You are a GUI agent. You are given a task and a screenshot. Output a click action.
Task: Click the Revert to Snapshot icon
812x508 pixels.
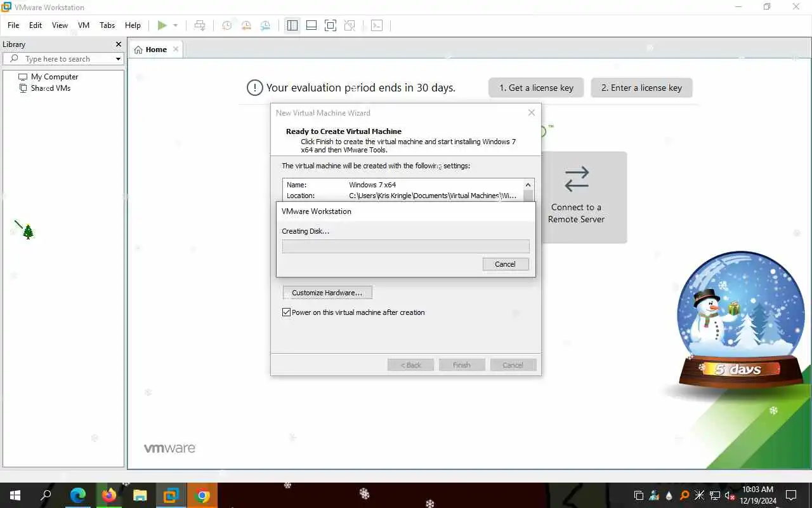(x=246, y=25)
